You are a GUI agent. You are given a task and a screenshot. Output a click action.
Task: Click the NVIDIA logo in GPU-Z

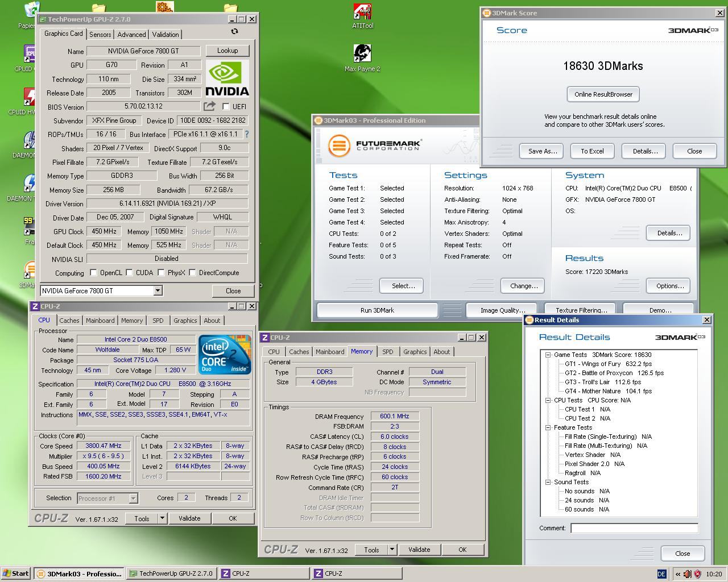(227, 78)
